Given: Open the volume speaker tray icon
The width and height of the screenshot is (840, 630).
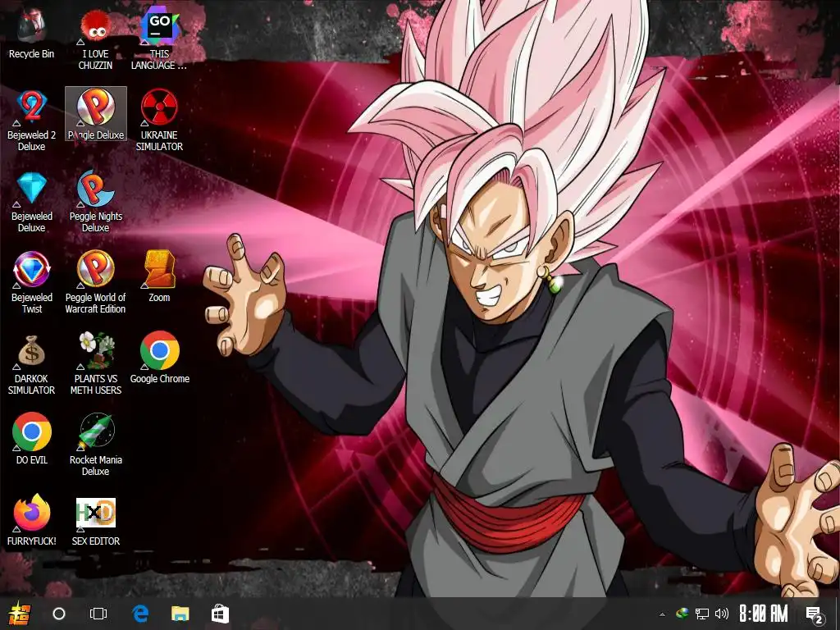Looking at the screenshot, I should click(x=722, y=614).
